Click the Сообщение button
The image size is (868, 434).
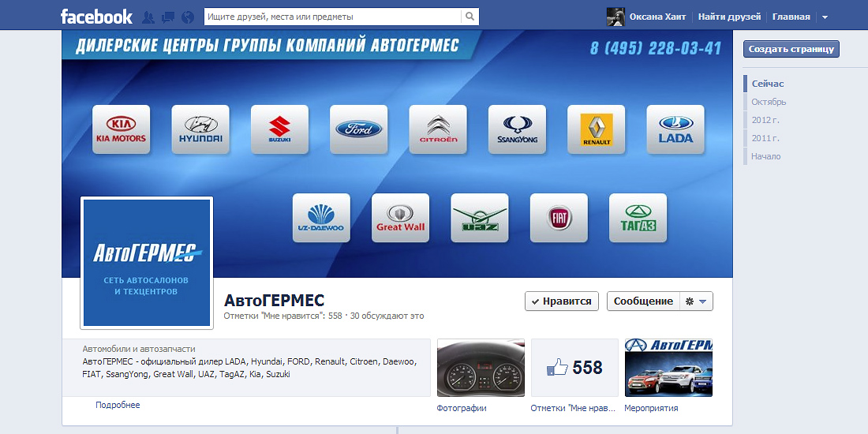(x=643, y=301)
